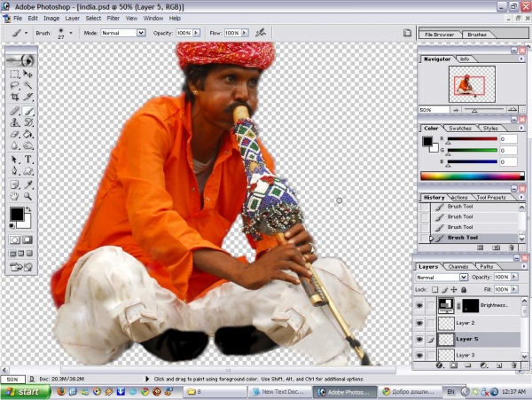Select the Eyedropper tool
This screenshot has width=532, height=400.
28,184
